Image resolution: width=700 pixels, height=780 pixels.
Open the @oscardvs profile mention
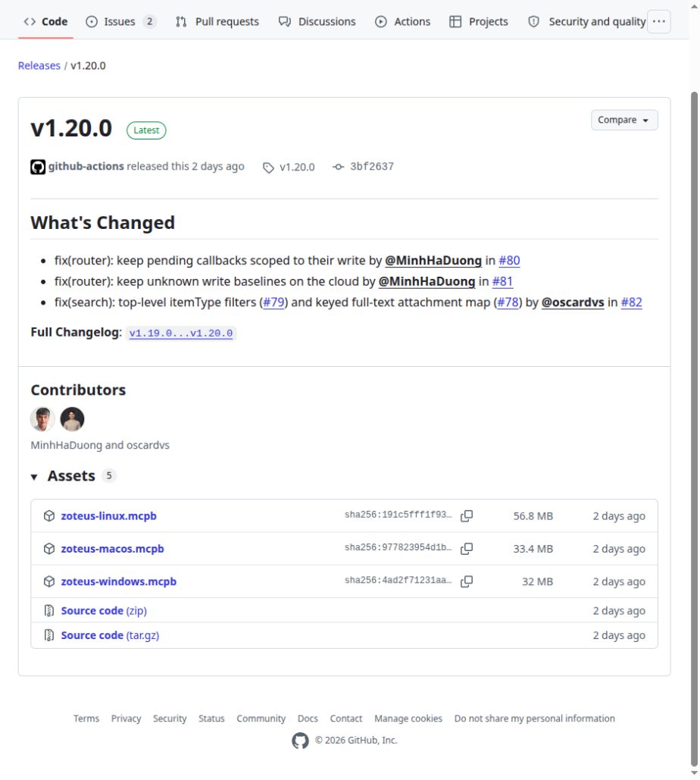tap(573, 302)
